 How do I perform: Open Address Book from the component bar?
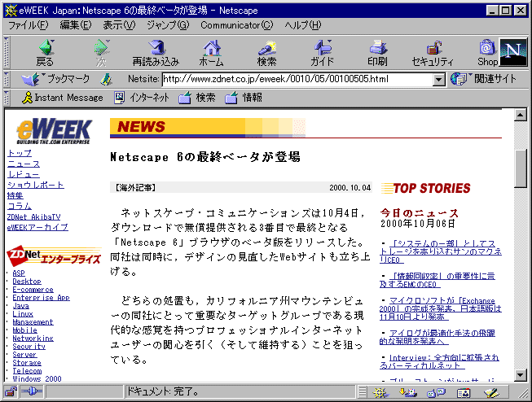click(x=464, y=392)
